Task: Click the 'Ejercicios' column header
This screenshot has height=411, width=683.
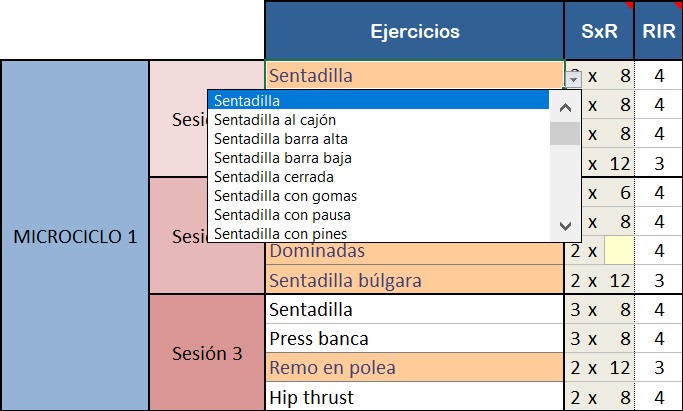Action: click(x=414, y=31)
